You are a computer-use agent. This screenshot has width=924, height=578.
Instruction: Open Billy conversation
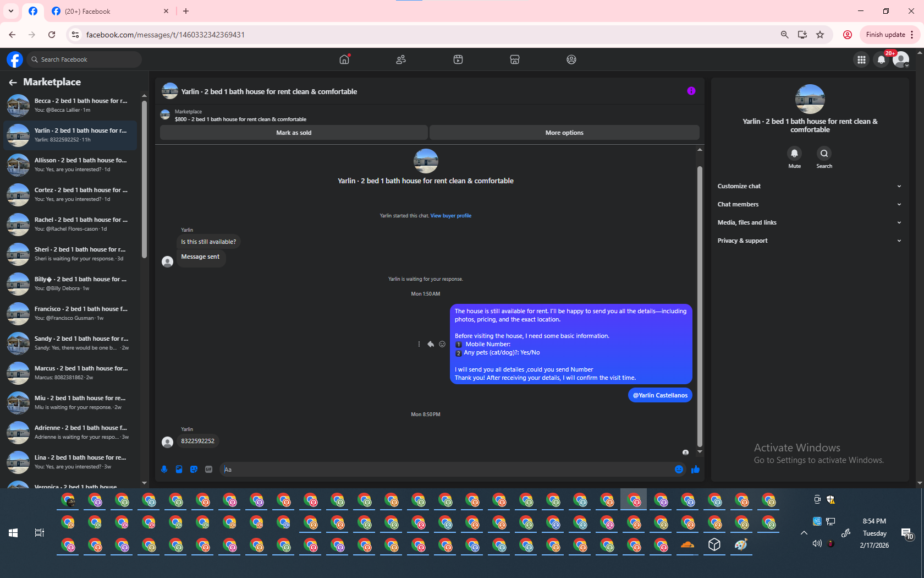pos(70,283)
